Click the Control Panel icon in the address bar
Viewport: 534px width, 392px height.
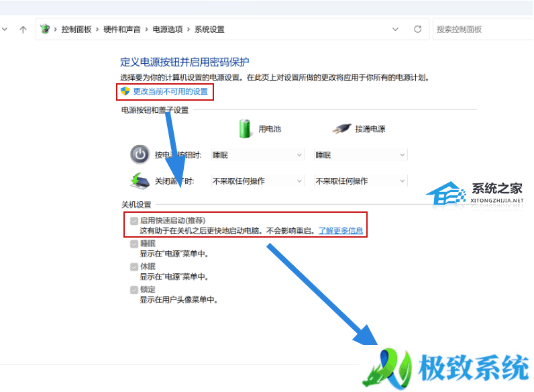coord(45,29)
